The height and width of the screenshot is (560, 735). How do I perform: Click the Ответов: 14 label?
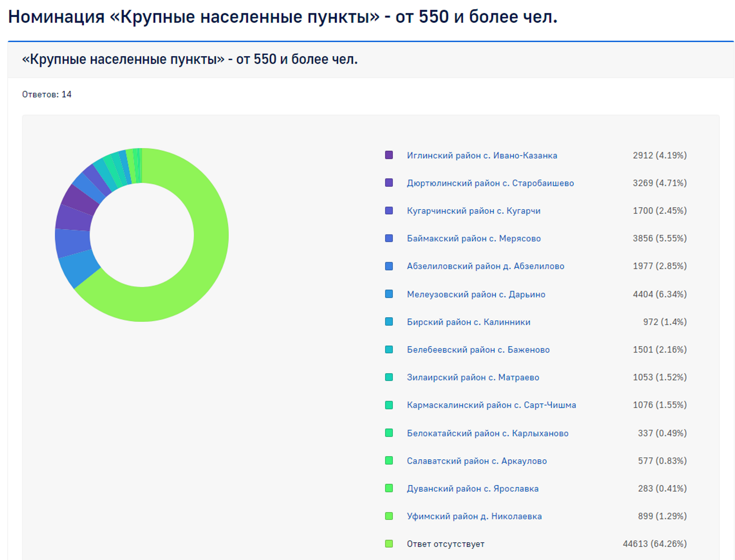click(x=46, y=95)
